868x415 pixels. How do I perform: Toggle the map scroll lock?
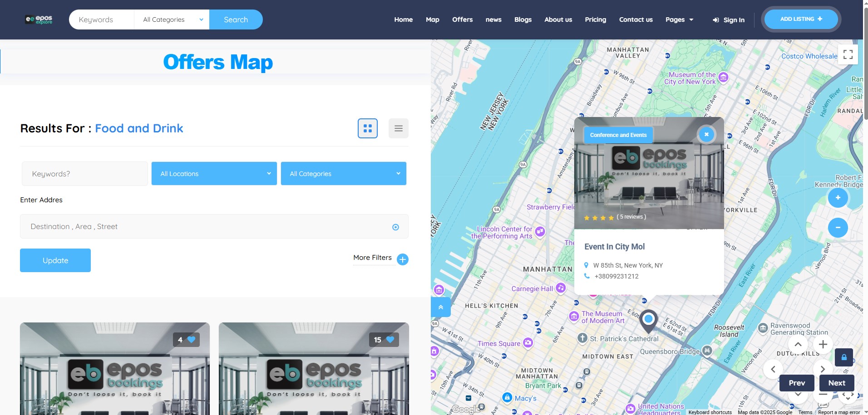pos(844,357)
